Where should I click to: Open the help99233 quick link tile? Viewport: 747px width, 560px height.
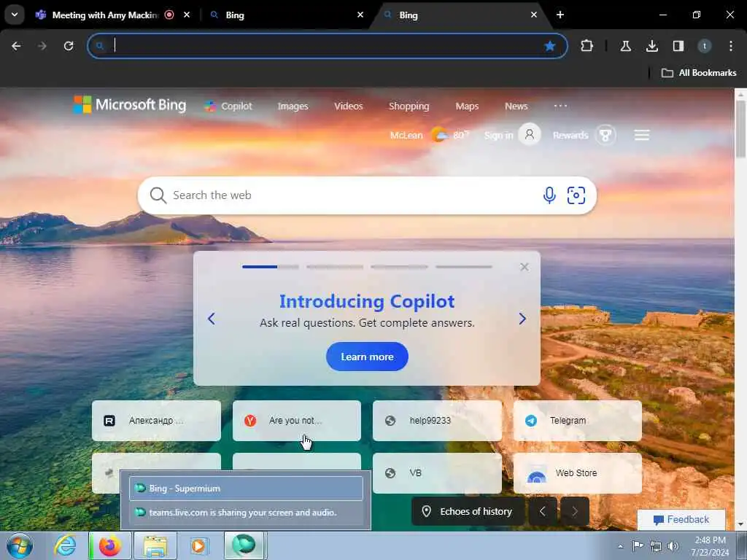click(x=437, y=421)
